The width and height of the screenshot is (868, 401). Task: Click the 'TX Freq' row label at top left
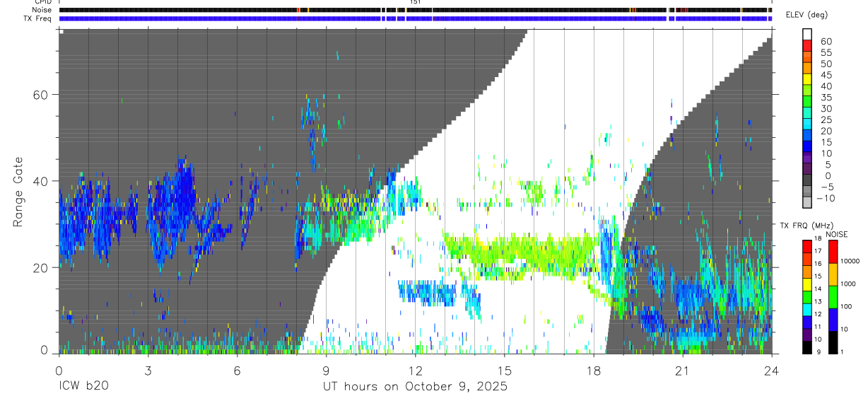click(39, 18)
